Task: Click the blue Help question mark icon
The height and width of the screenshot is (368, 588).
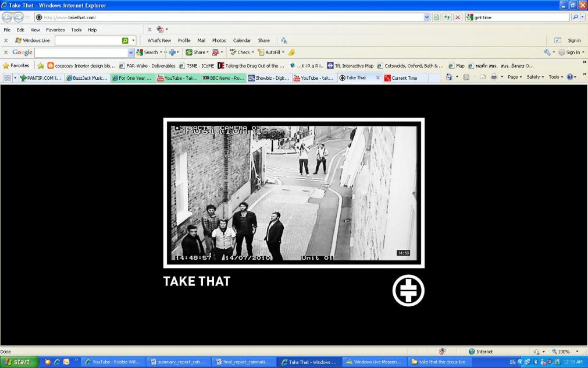Action: click(570, 77)
